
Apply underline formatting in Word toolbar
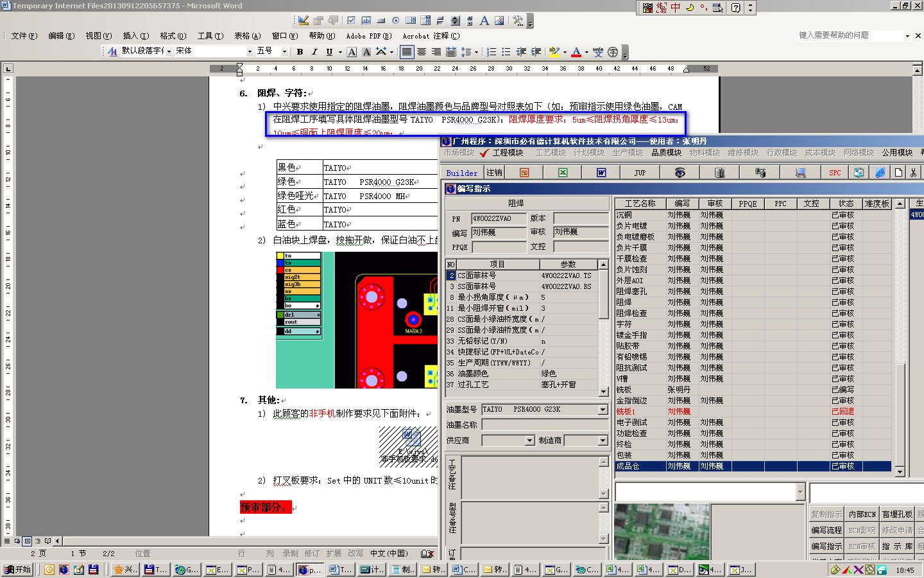tap(329, 52)
